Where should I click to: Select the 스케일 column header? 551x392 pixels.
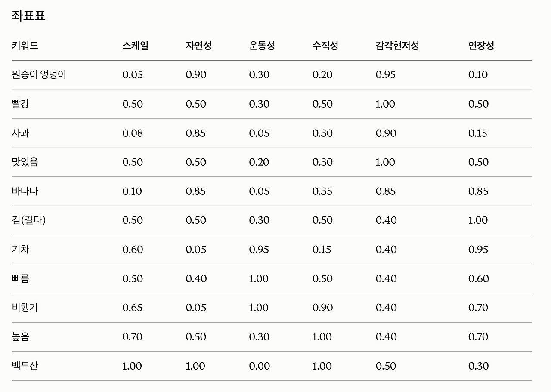click(x=136, y=46)
